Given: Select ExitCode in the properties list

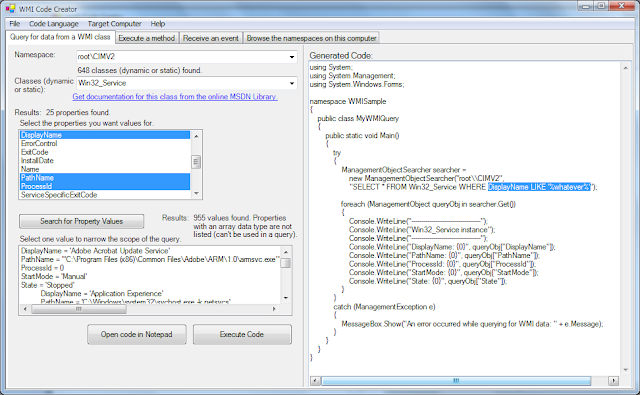Looking at the screenshot, I should coord(105,152).
